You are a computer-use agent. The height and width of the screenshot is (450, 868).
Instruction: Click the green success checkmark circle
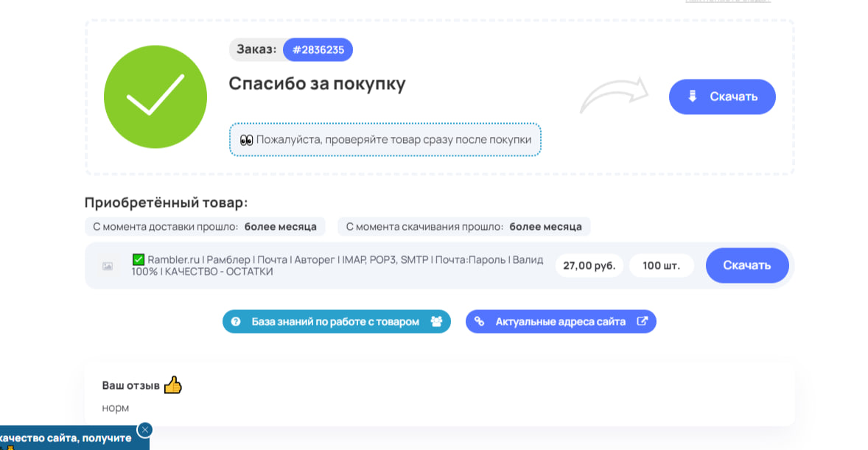[155, 97]
